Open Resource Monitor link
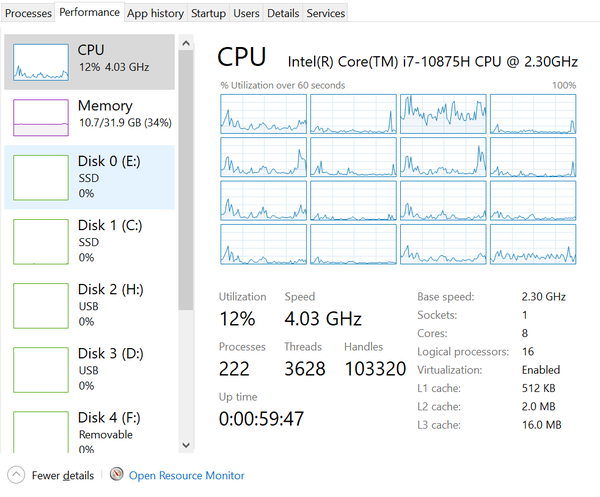The image size is (600, 497). point(186,476)
